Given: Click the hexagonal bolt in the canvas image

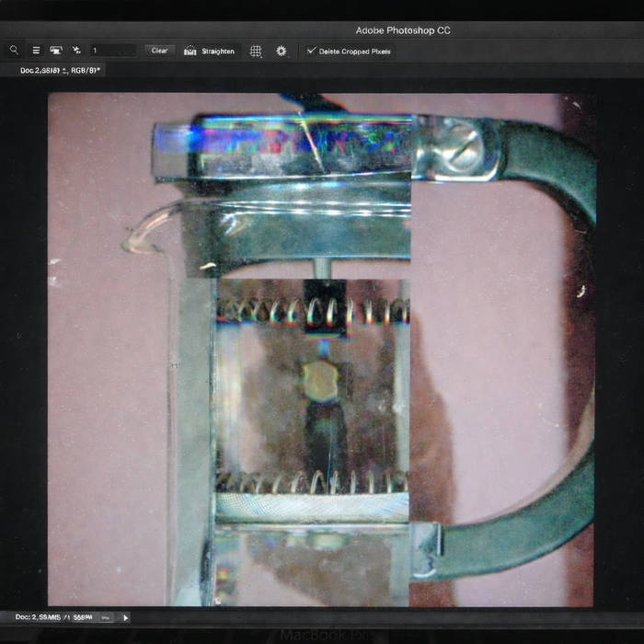Looking at the screenshot, I should (321, 380).
